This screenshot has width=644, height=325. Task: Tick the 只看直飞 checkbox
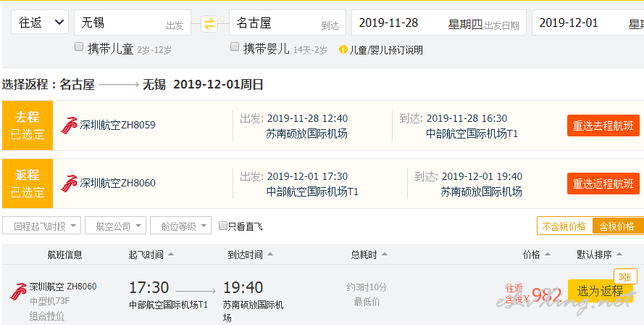[x=223, y=226]
